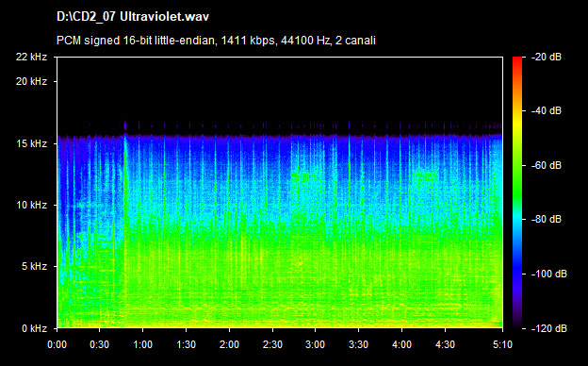Click the -60 dB scale label
The height and width of the screenshot is (366, 588).
coord(547,165)
